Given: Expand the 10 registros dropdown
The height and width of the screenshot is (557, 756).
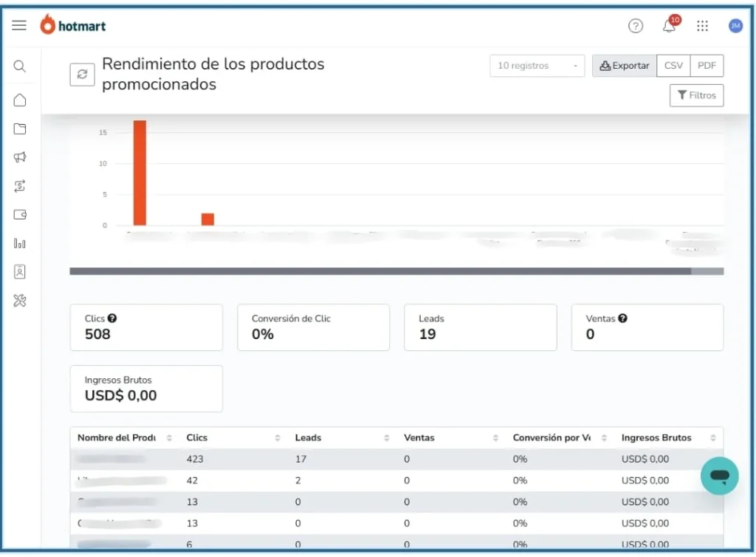Looking at the screenshot, I should point(537,66).
